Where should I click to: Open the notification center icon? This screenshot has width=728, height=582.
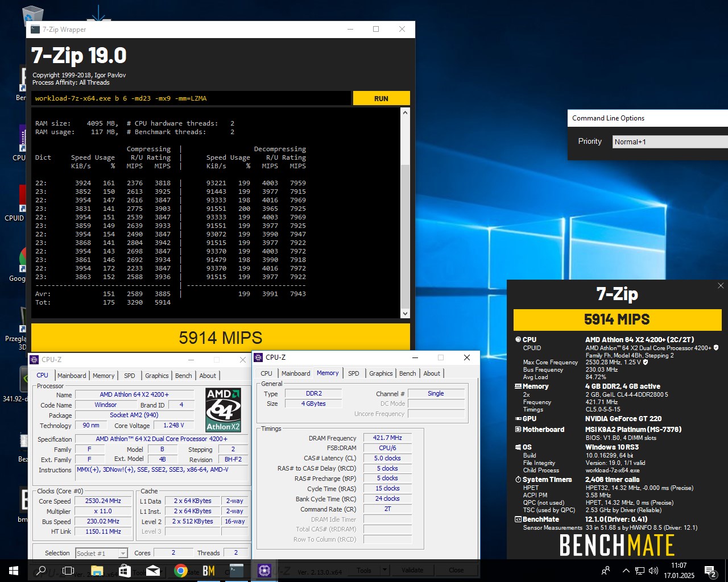click(710, 571)
